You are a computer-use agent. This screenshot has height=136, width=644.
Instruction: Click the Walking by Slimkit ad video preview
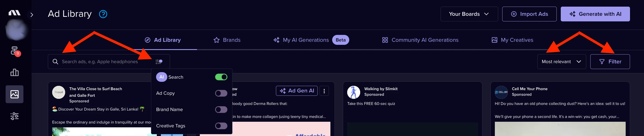(413, 129)
